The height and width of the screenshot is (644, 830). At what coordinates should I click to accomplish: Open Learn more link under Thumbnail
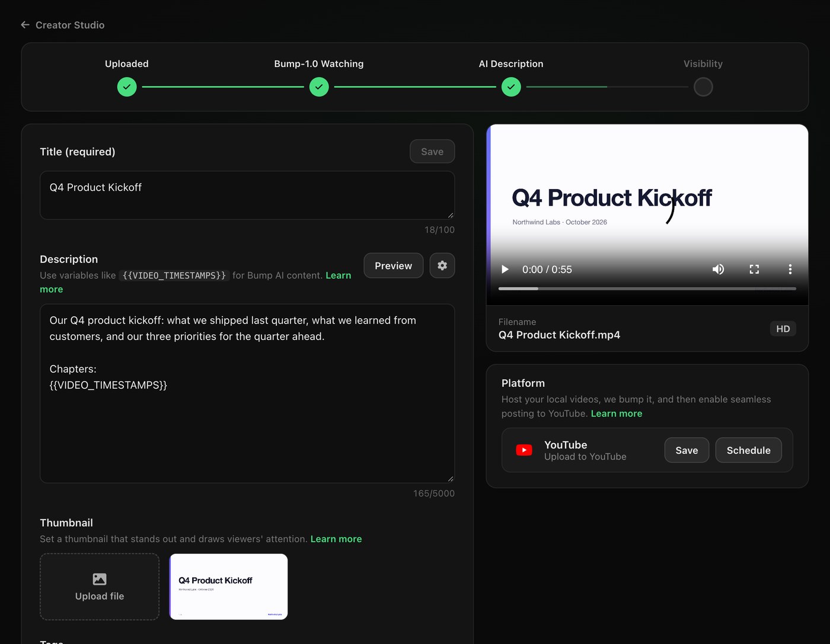336,539
